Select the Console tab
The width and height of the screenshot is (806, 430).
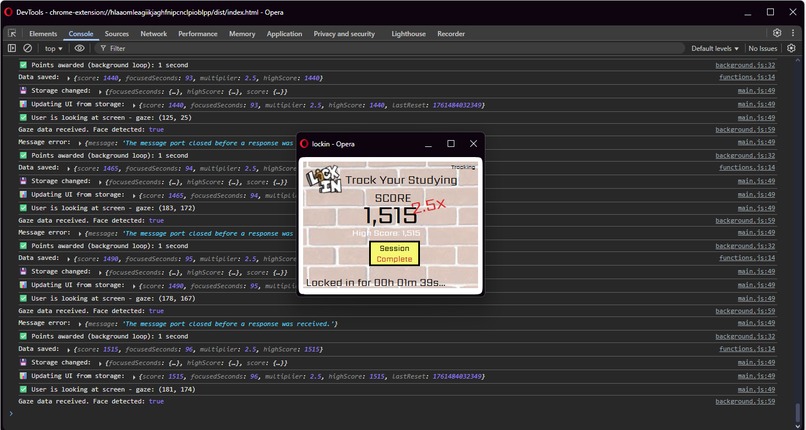pos(81,33)
